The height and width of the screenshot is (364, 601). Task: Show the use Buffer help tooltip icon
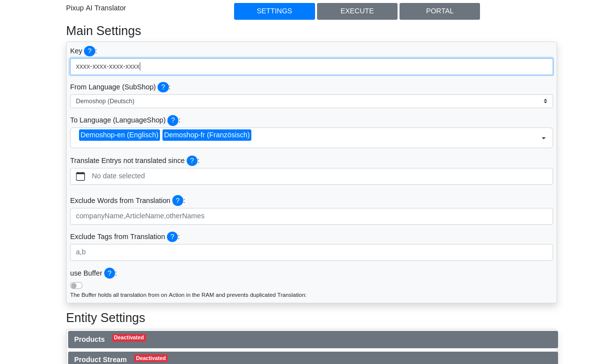click(110, 273)
